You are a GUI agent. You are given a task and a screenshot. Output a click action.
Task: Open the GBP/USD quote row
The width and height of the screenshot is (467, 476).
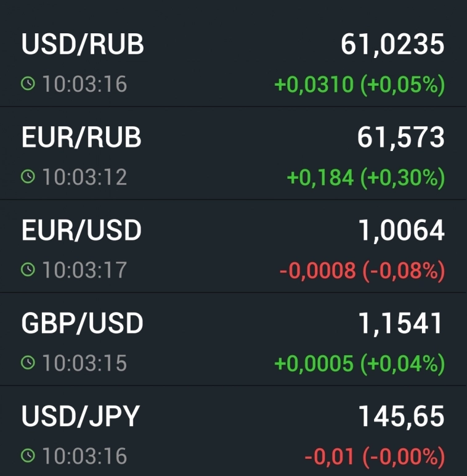(82, 323)
